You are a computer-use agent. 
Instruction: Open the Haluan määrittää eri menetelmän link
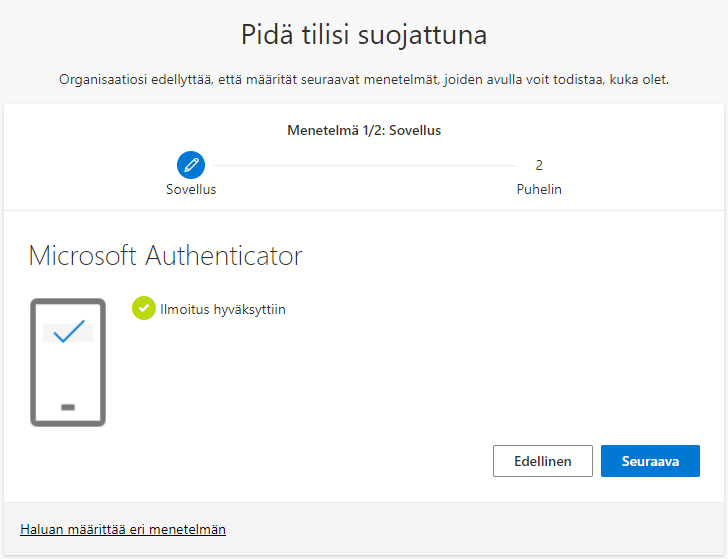[x=123, y=529]
